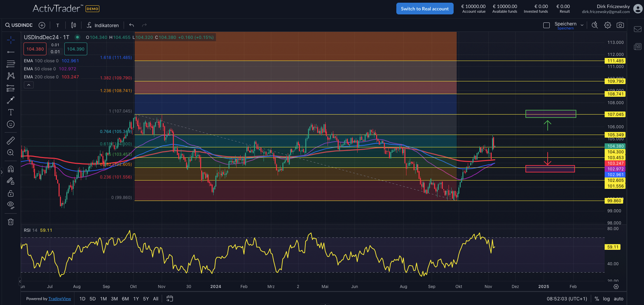Image resolution: width=644 pixels, height=305 pixels.
Task: Toggle logarithmic scale with log button
Action: pos(607,299)
